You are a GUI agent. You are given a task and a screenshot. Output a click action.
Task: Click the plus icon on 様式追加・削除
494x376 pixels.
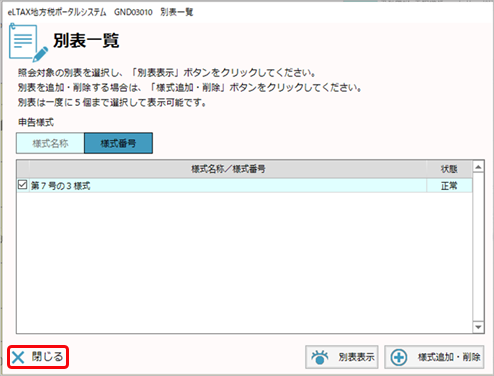pos(399,357)
